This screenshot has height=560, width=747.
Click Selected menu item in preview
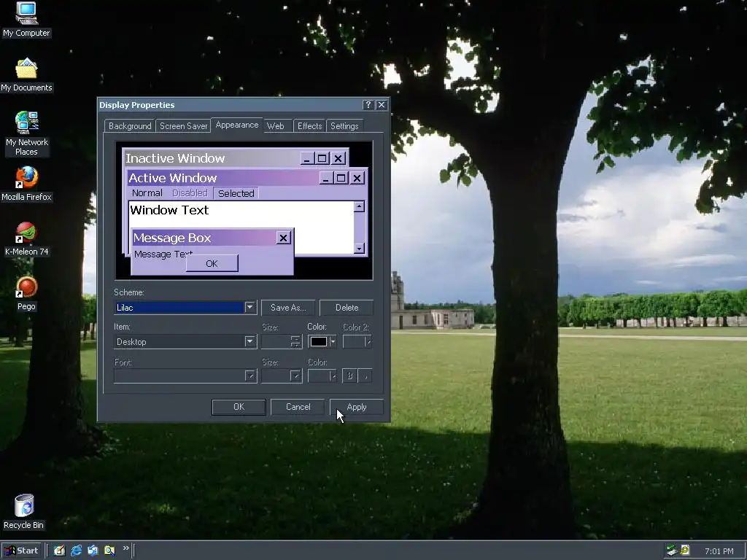(x=236, y=193)
